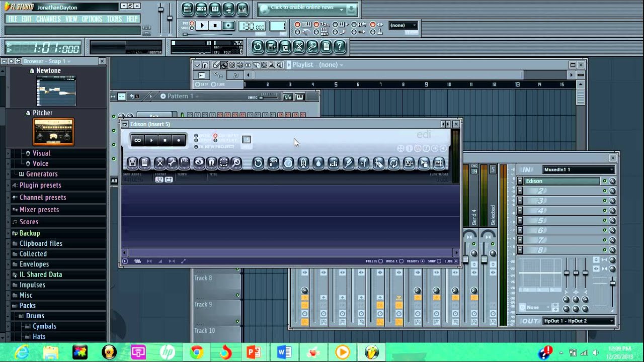Open graph editor in Pattern window

pyautogui.click(x=288, y=97)
